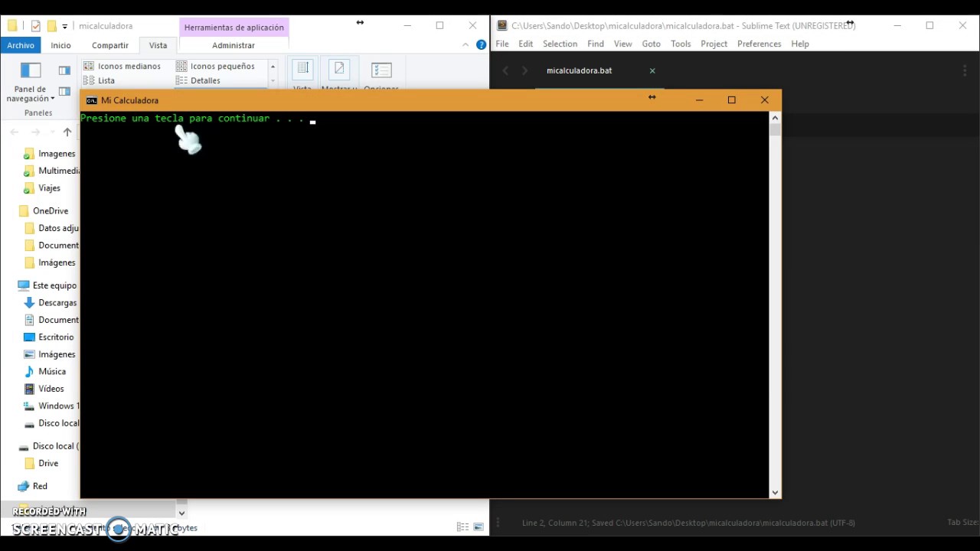980x551 pixels.
Task: Click the Mi Calculadora console window icon
Action: (x=91, y=100)
